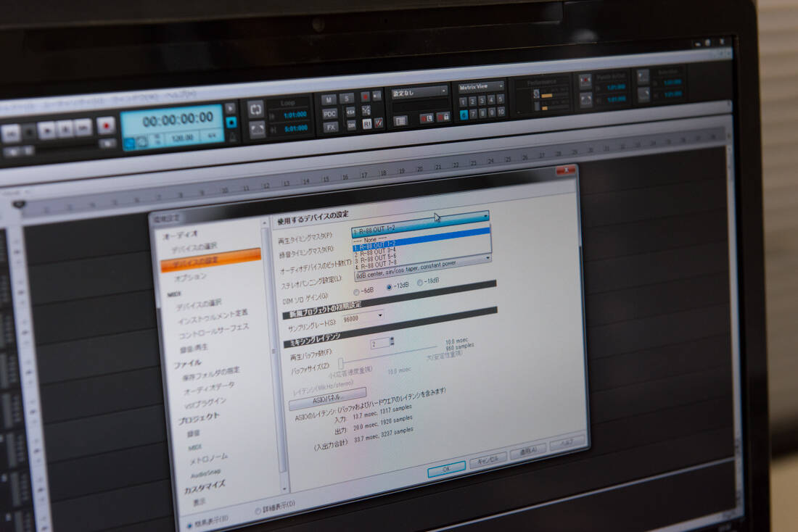
Task: Open the 設定なし dropdown in the control bar
Action: (419, 92)
